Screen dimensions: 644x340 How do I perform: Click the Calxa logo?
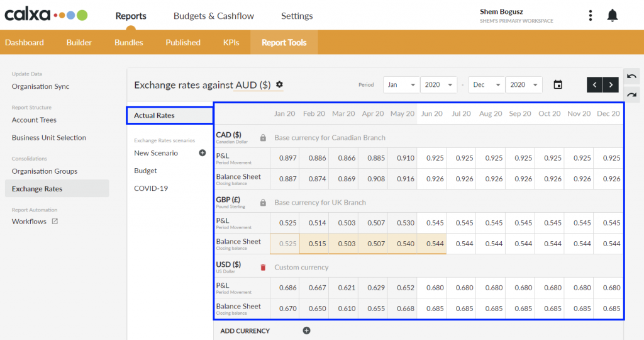pyautogui.click(x=46, y=15)
